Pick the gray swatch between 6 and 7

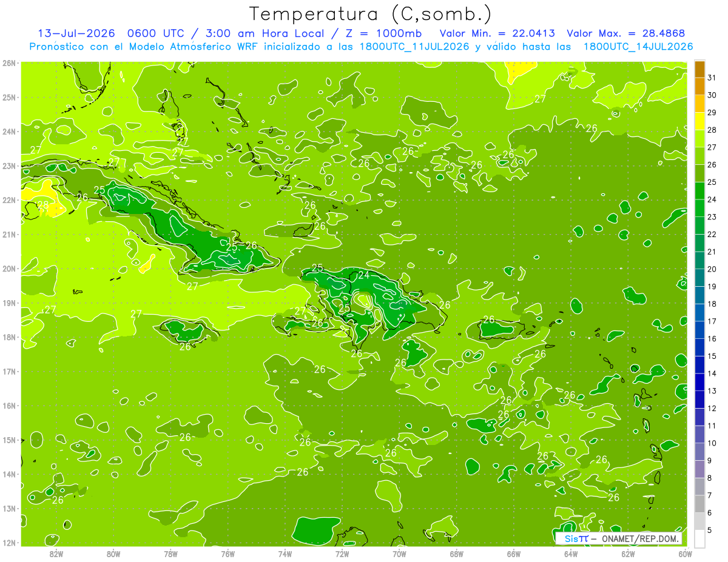tap(699, 504)
